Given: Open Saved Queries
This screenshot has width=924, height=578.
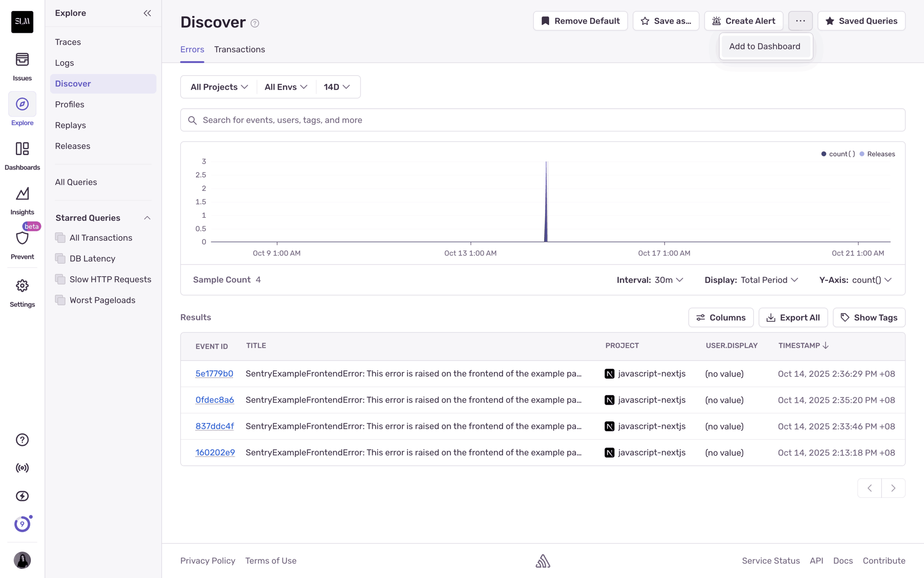Looking at the screenshot, I should [861, 21].
